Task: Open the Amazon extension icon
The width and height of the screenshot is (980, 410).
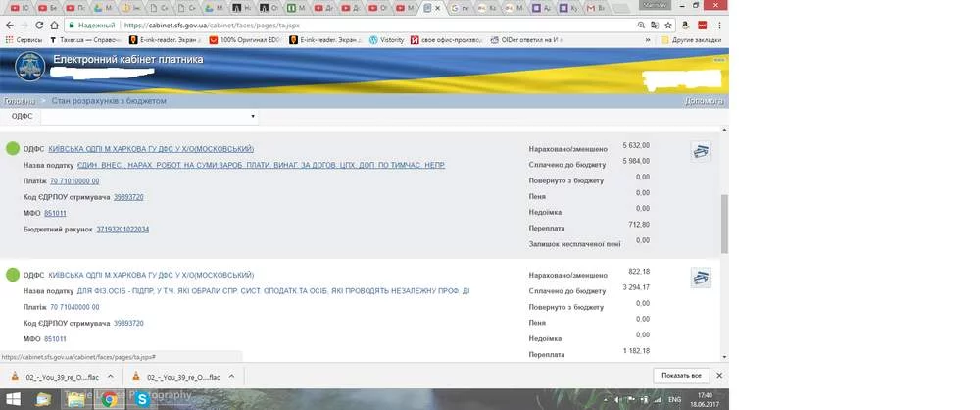Action: point(686,26)
